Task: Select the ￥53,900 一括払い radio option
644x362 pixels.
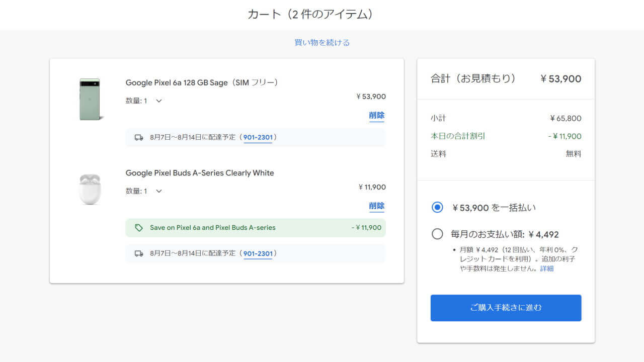Action: point(437,208)
